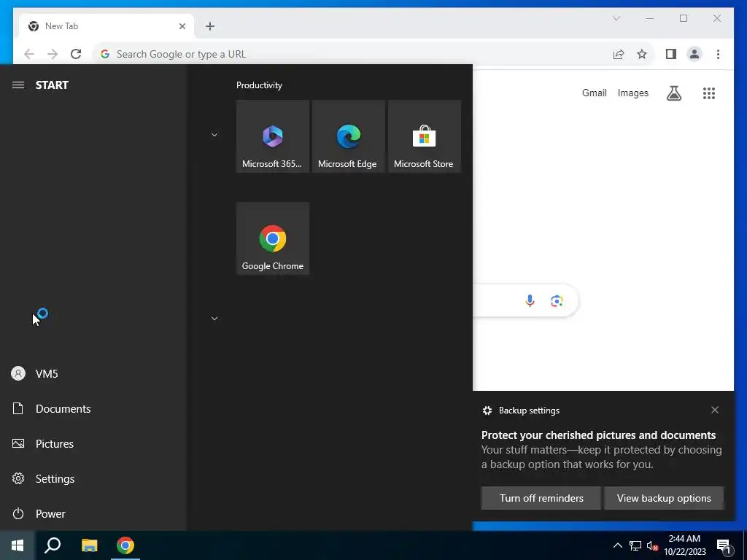Expand the lower chevron below Chrome tile row
This screenshot has height=560, width=747.
click(214, 318)
